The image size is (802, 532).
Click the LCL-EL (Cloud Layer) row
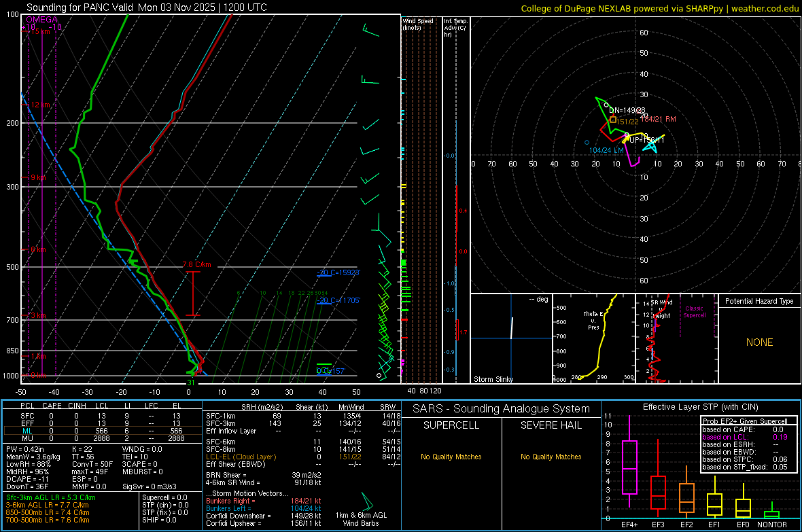point(303,457)
